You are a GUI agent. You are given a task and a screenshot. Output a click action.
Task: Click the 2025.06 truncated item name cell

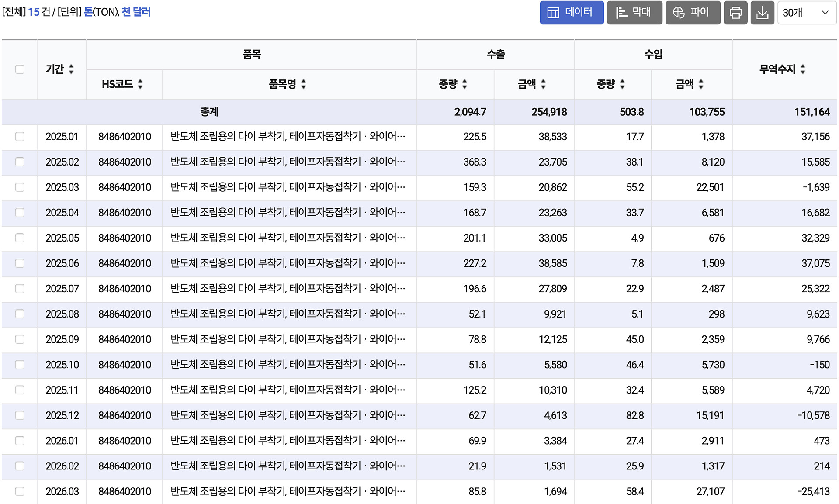point(288,263)
